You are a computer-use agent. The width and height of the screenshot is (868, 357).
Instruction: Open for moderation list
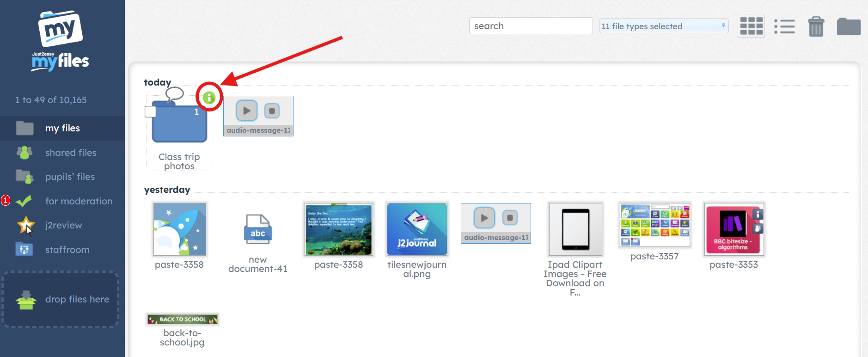(x=62, y=201)
